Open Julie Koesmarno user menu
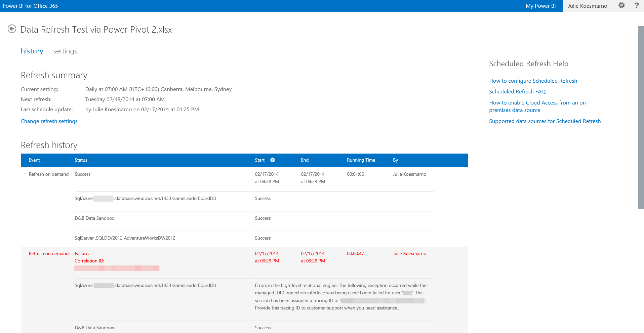The image size is (644, 333). 588,6
